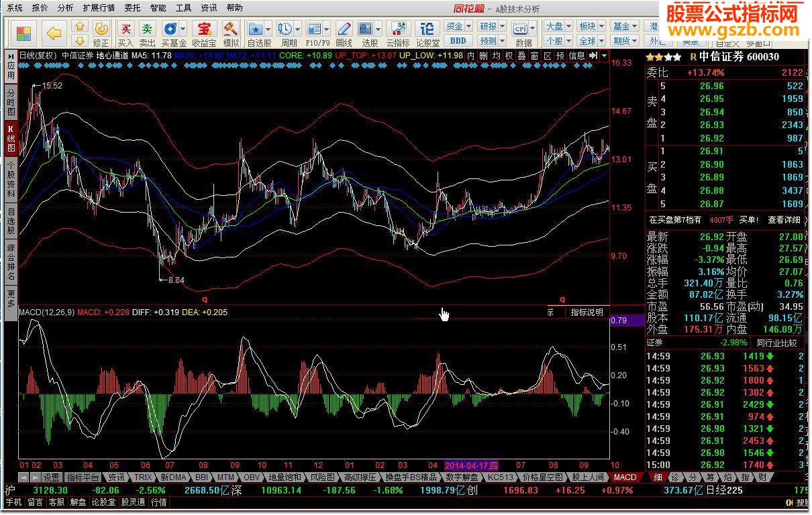Click the 指标平台 button
The height and width of the screenshot is (515, 812).
coord(83,477)
